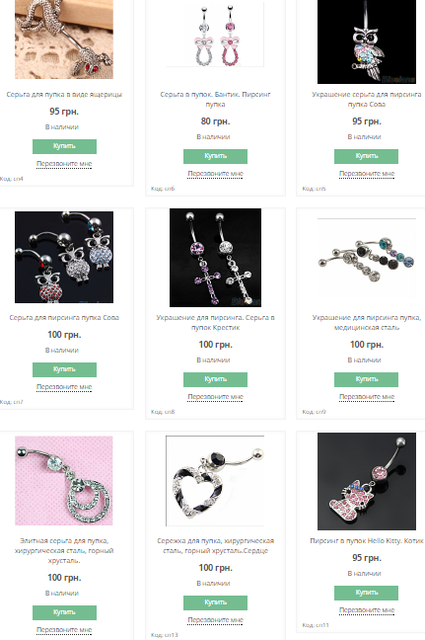Open title link Украшение серьга для пирсинга пупка Сова
The height and width of the screenshot is (640, 425).
pos(367,99)
